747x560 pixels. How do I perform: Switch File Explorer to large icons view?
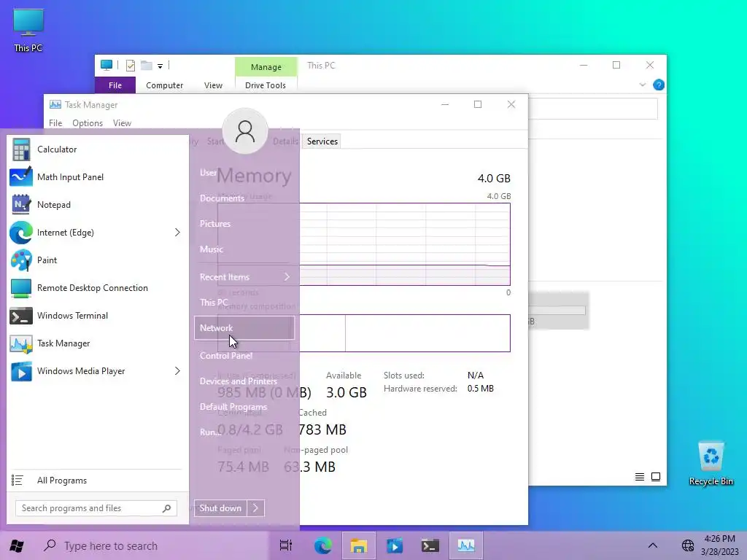(x=656, y=477)
